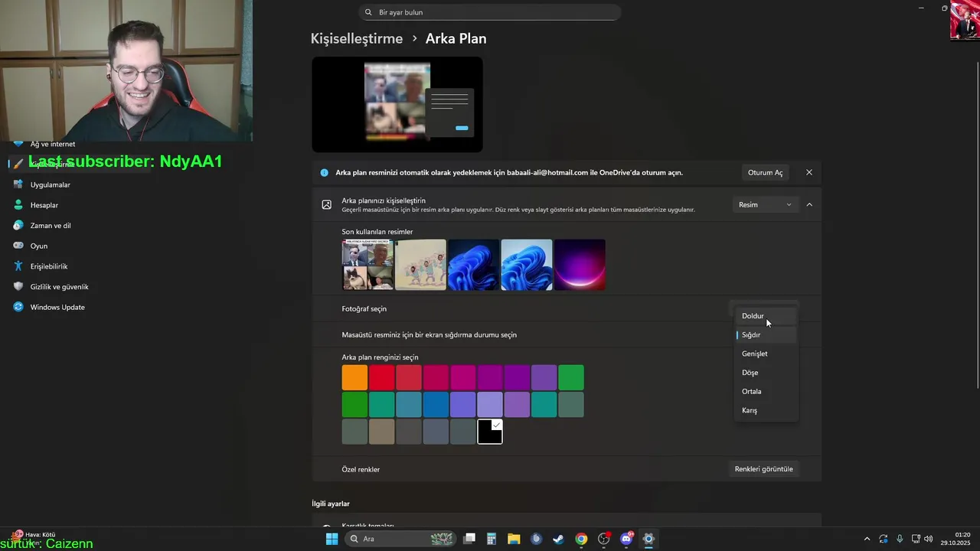This screenshot has height=551, width=980.
Task: Open Calculator from taskbar
Action: (492, 539)
